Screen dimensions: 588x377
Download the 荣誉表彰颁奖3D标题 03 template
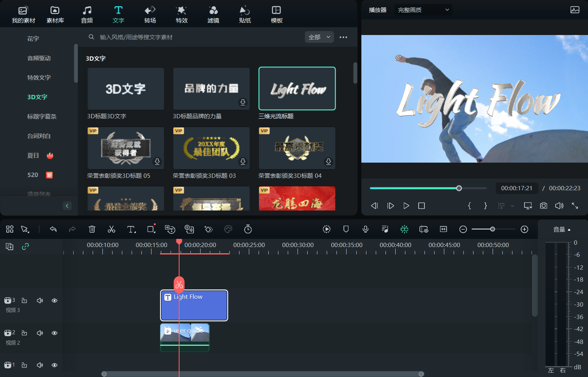[243, 161]
